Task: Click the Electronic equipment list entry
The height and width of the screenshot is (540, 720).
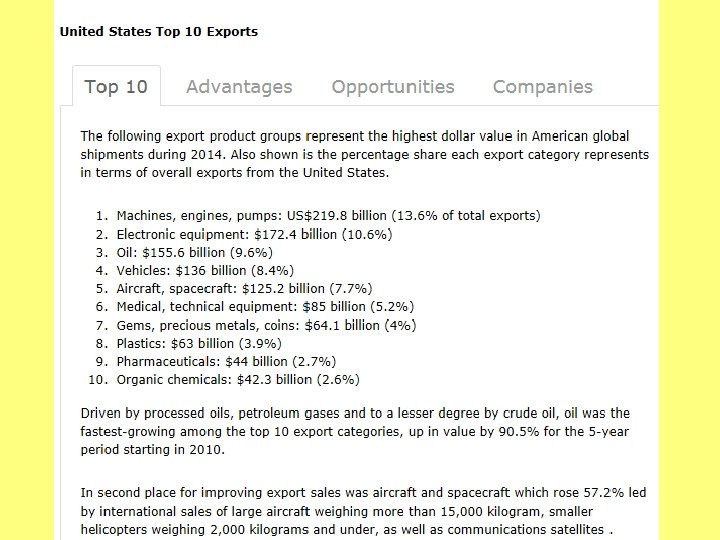Action: point(254,234)
